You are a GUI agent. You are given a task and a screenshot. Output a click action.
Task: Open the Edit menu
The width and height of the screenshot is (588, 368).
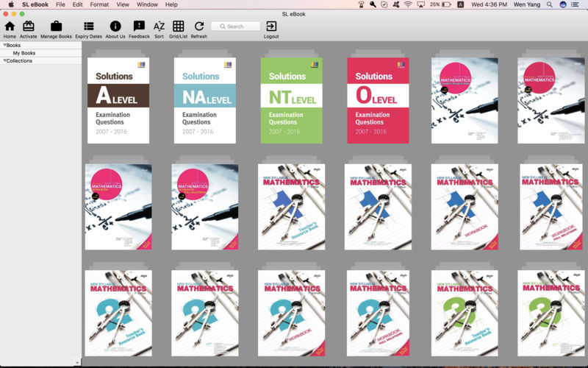tap(78, 4)
